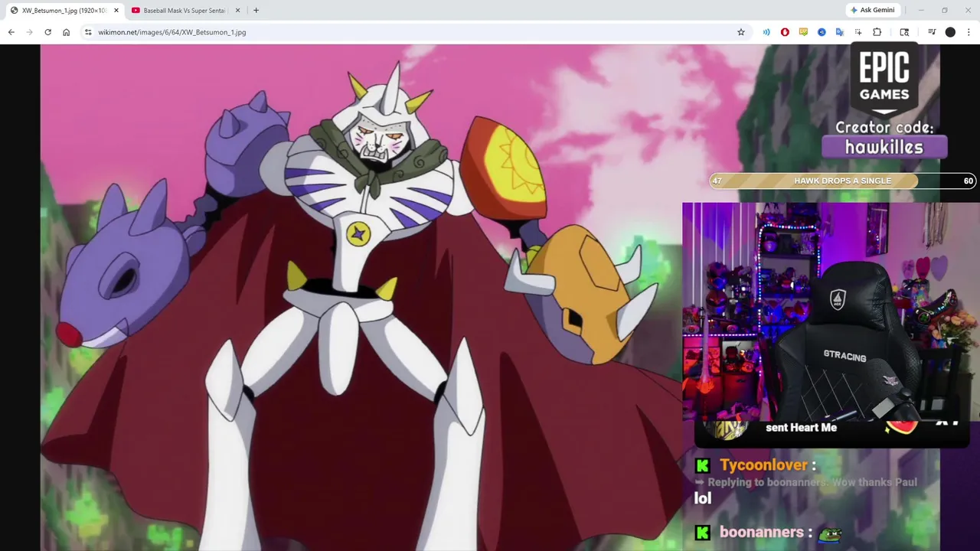Viewport: 980px width, 551px height.
Task: Switch to the XW_Betsumon_1.jpg tab
Action: pos(64,11)
